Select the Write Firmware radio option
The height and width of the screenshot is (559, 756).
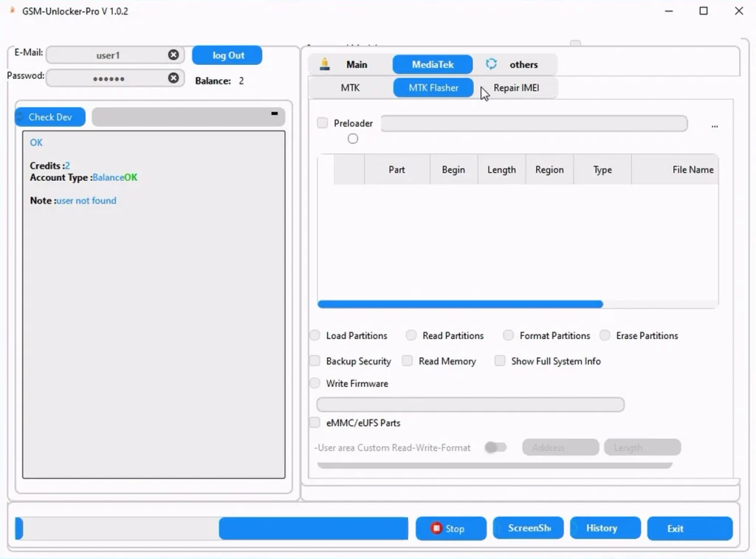[x=315, y=383]
